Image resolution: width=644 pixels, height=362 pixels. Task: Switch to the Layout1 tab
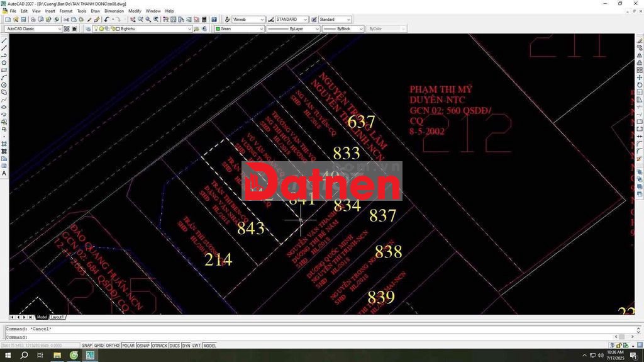57,317
